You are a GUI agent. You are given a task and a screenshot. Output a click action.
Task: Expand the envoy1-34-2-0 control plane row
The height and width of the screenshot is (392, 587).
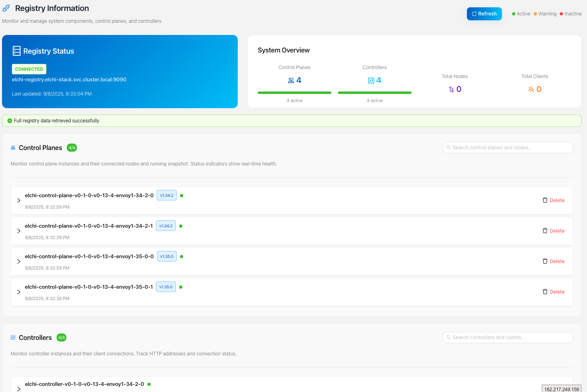click(18, 200)
